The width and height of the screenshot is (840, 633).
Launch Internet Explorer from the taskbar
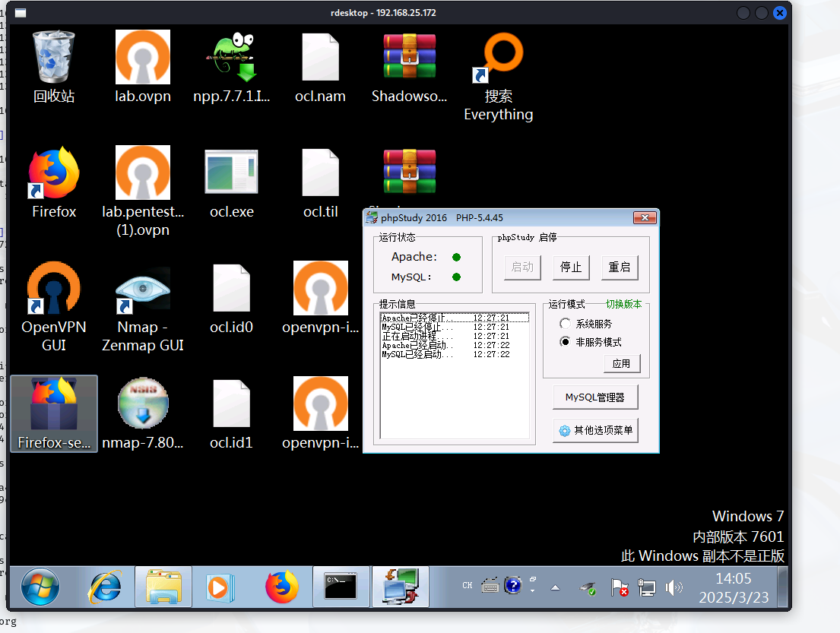pyautogui.click(x=104, y=587)
